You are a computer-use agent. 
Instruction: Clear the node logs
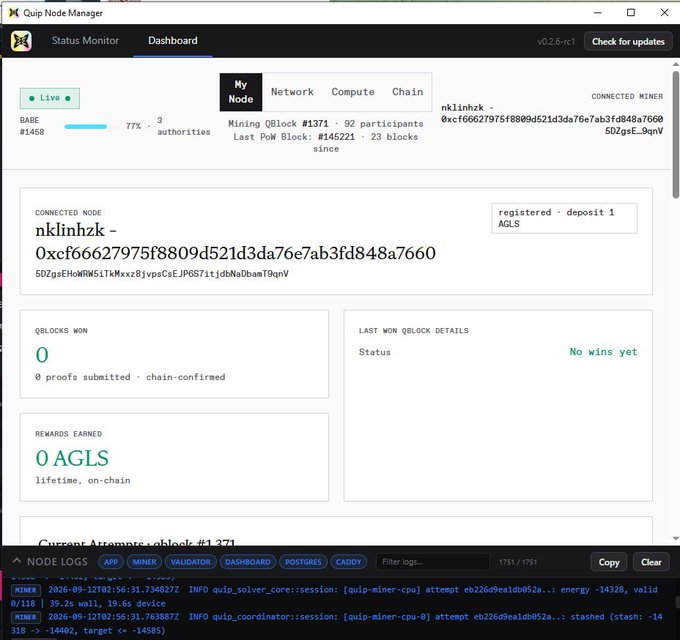pyautogui.click(x=651, y=562)
